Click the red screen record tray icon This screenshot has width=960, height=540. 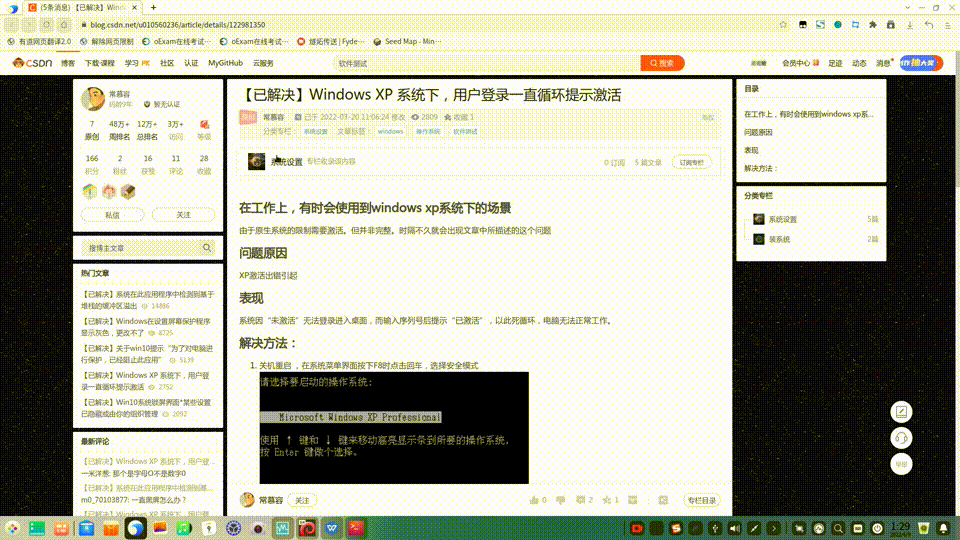point(637,528)
